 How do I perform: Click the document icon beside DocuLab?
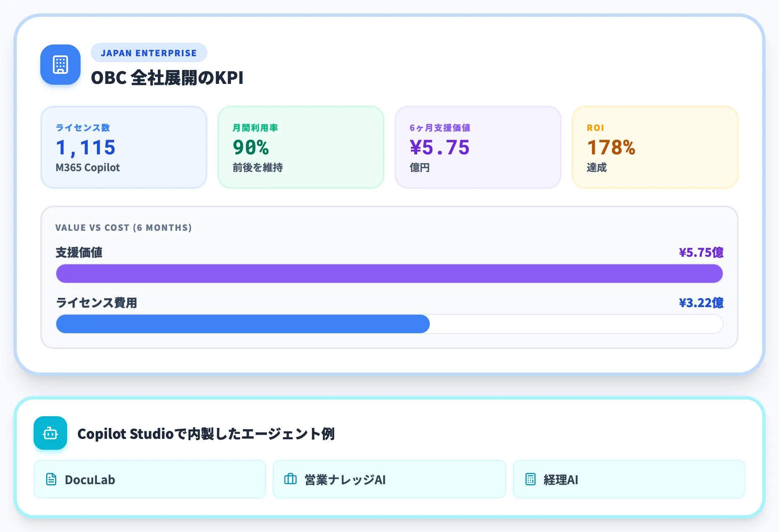coord(51,479)
